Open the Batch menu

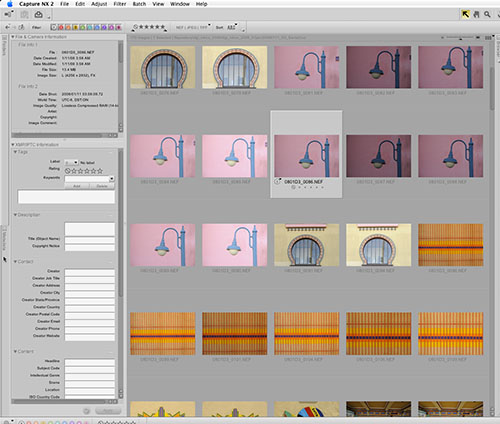[x=139, y=4]
